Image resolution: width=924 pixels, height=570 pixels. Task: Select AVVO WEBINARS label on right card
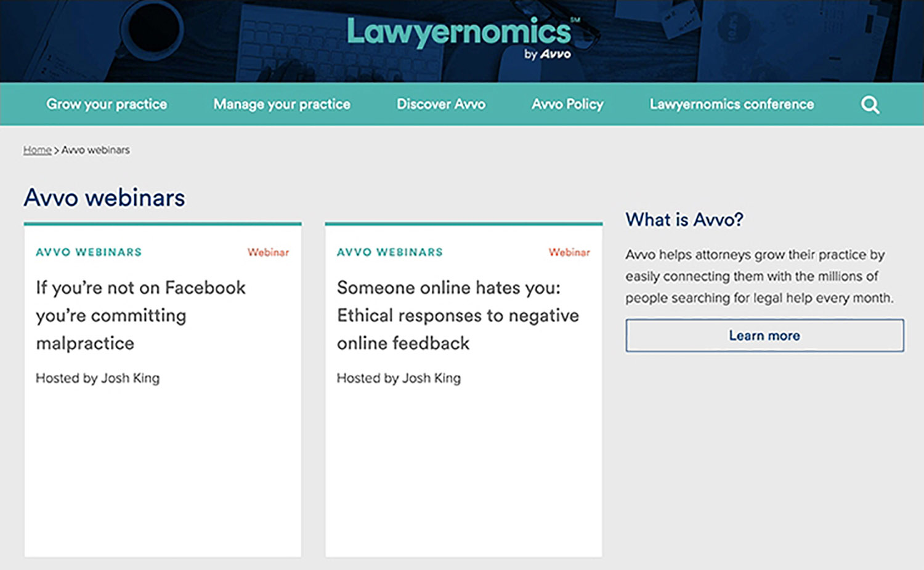tap(389, 252)
